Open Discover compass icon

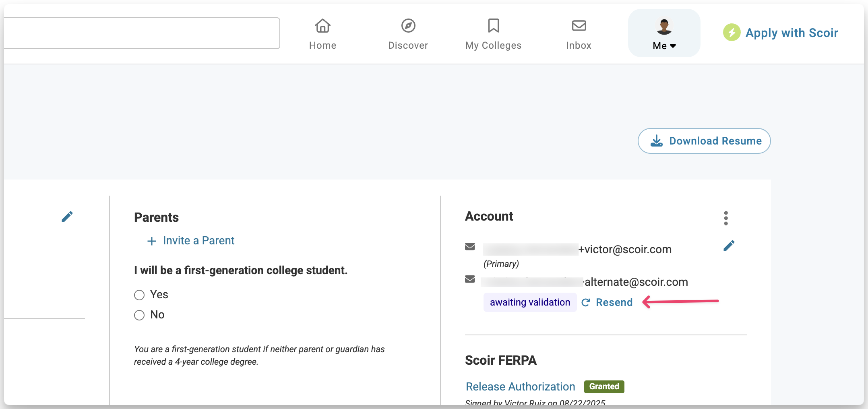pos(408,26)
